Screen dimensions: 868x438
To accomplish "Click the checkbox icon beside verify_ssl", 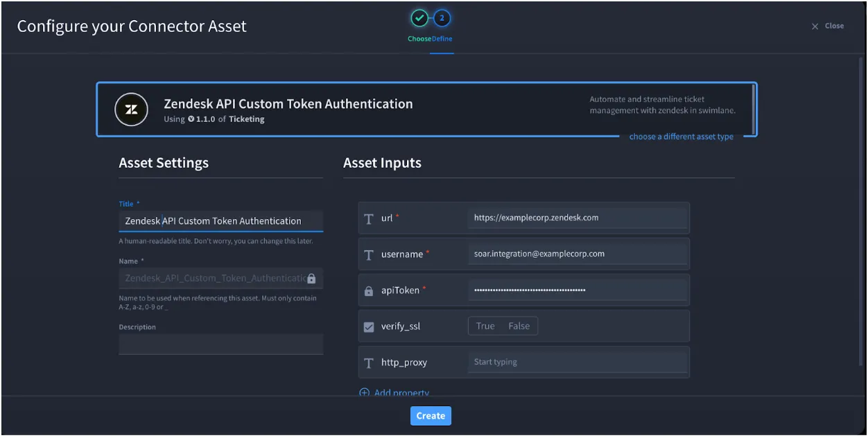I will (369, 327).
